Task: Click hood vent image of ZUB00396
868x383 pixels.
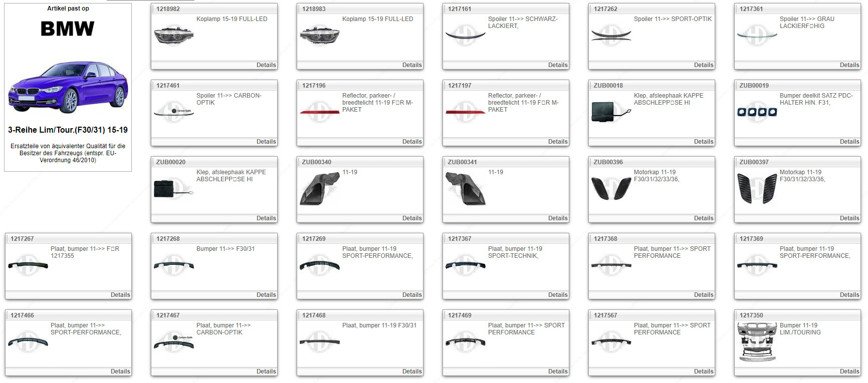Action: 611,188
